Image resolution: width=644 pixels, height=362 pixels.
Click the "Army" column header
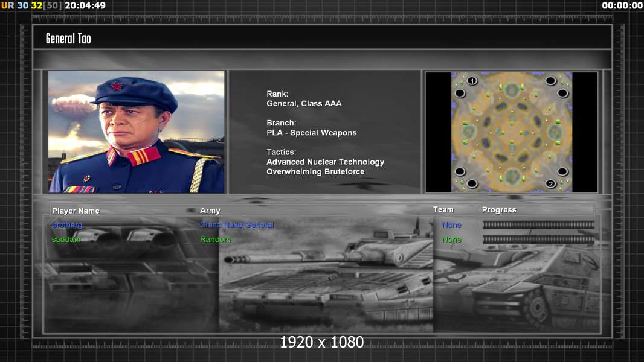[x=210, y=211]
